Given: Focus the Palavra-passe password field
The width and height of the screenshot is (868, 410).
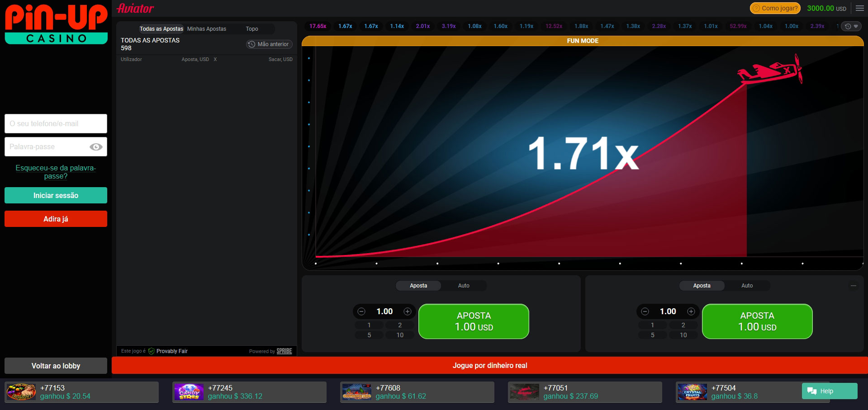Looking at the screenshot, I should (56, 147).
